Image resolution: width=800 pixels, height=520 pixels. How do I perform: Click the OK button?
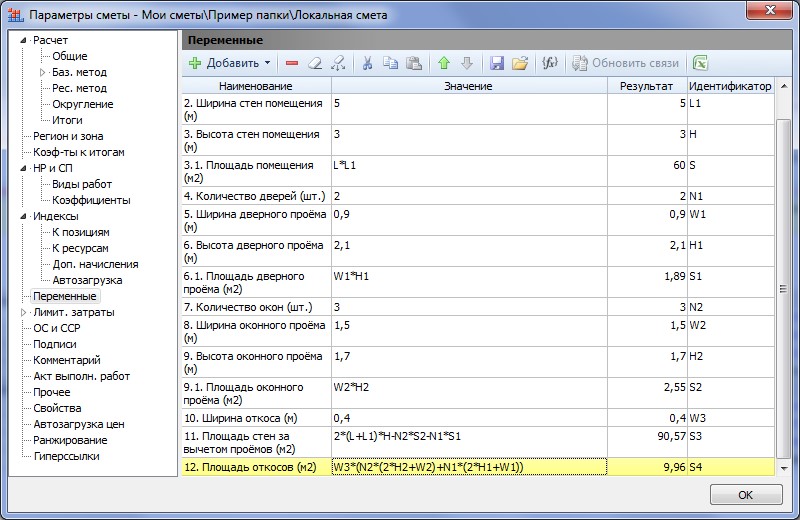tap(746, 494)
